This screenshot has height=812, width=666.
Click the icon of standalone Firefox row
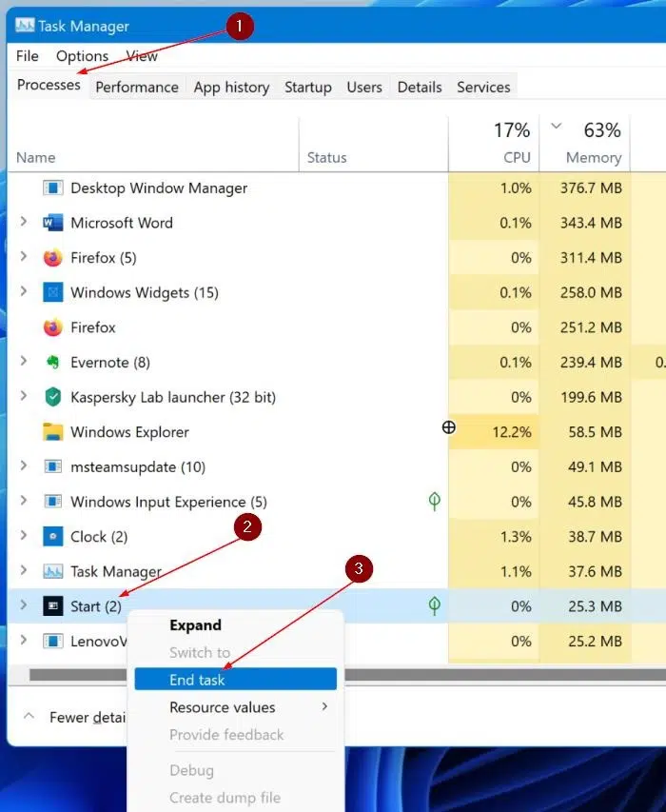tap(52, 327)
